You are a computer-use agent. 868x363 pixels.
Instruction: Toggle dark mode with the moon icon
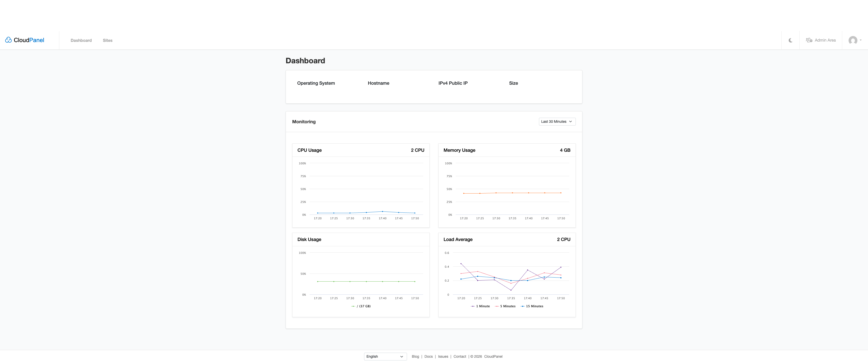tap(791, 40)
